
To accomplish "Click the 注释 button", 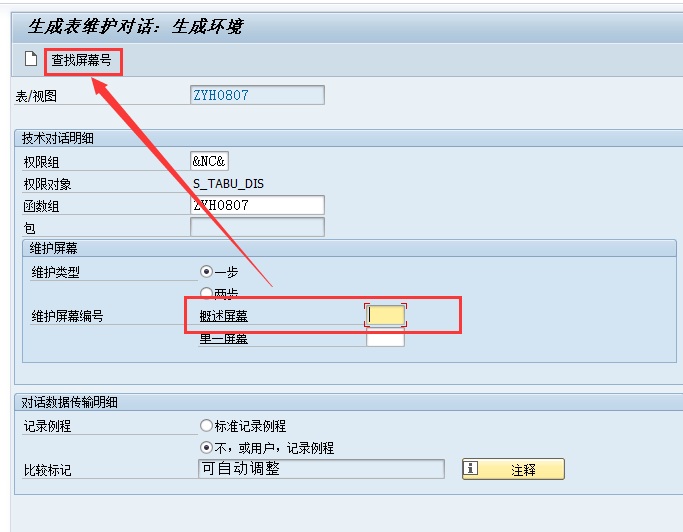I will pos(513,469).
